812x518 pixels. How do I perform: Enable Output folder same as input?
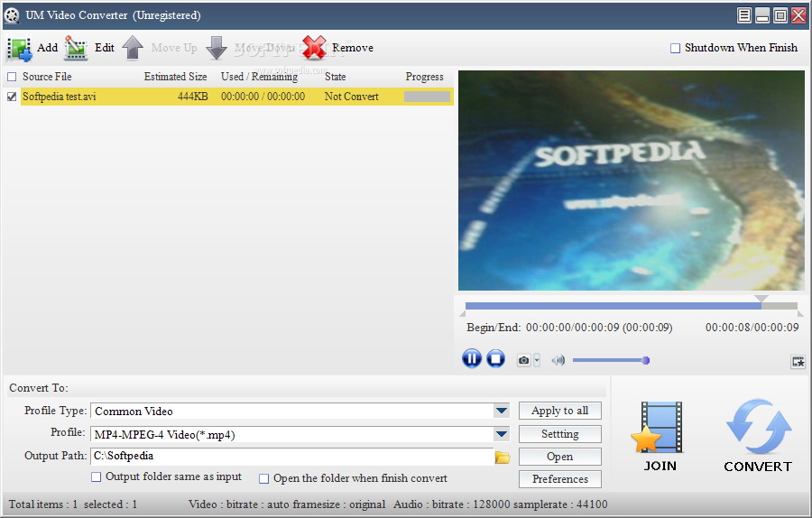(97, 477)
